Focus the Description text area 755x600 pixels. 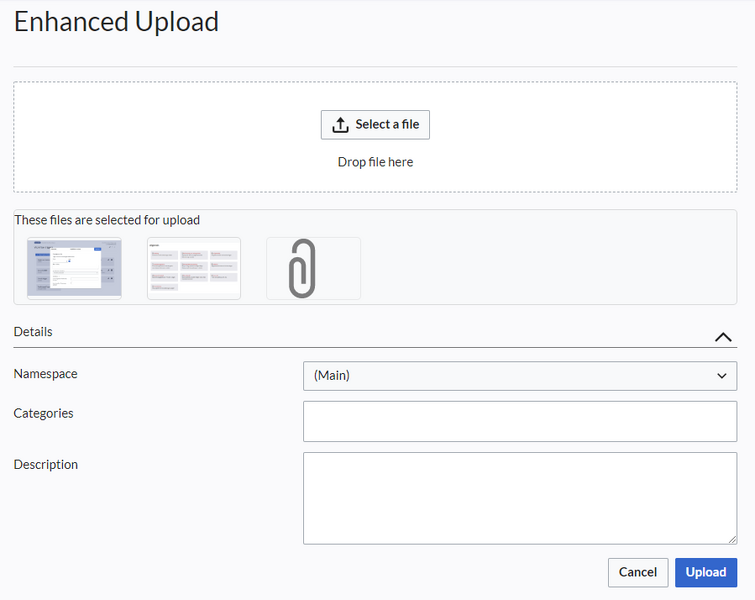(520, 498)
